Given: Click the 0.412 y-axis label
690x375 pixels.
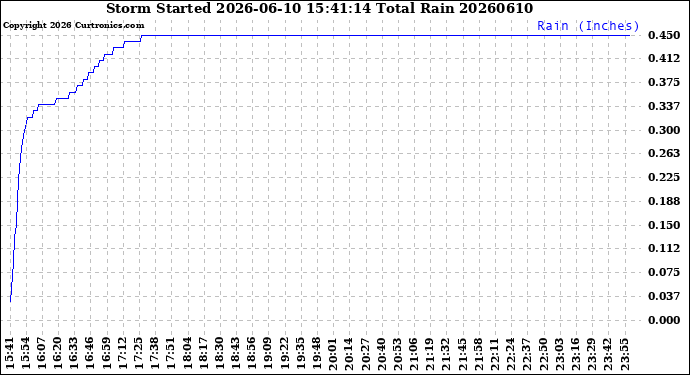Looking at the screenshot, I should tap(664, 59).
